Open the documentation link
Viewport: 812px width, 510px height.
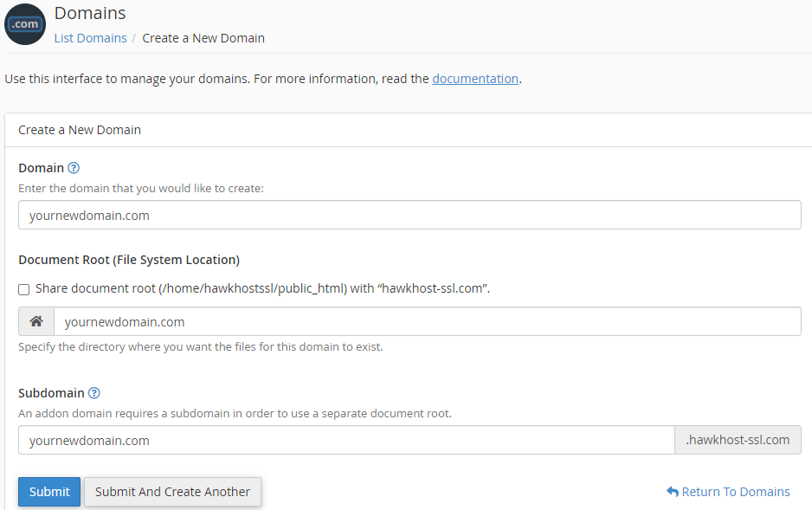pos(475,79)
